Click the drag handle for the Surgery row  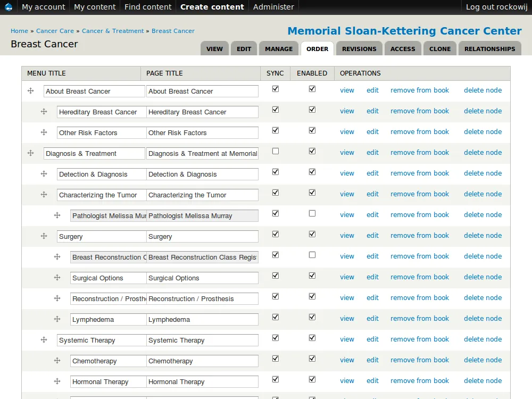[44, 236]
